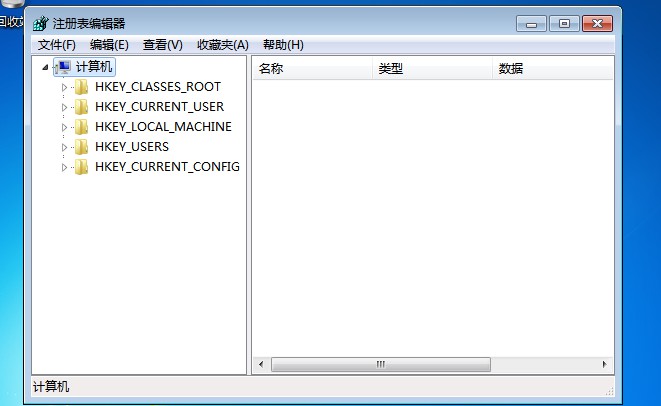The height and width of the screenshot is (406, 661).
Task: Click the HKEY_CURRENT_USER folder icon
Action: point(81,107)
